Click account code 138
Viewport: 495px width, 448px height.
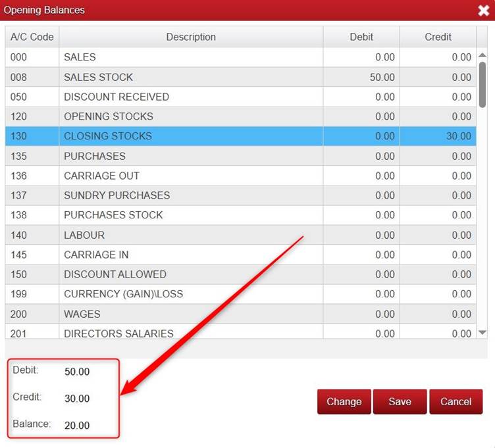18,215
